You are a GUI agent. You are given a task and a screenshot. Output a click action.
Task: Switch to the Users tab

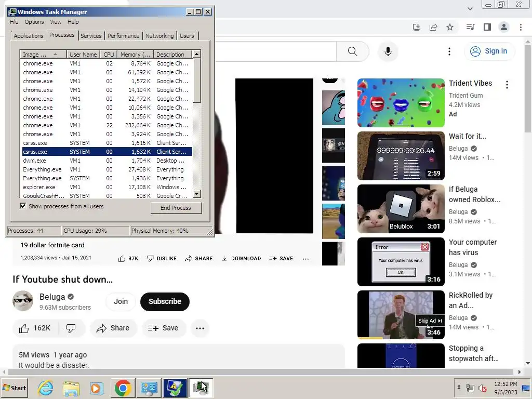coord(187,36)
